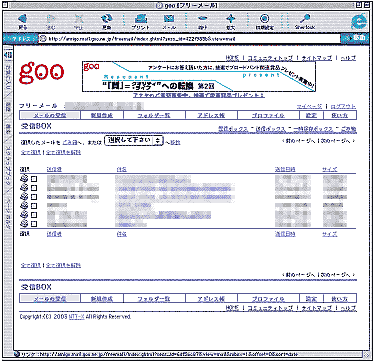Open the header サイトマップ link
The height and width of the screenshot is (361, 373).
pos(317,58)
